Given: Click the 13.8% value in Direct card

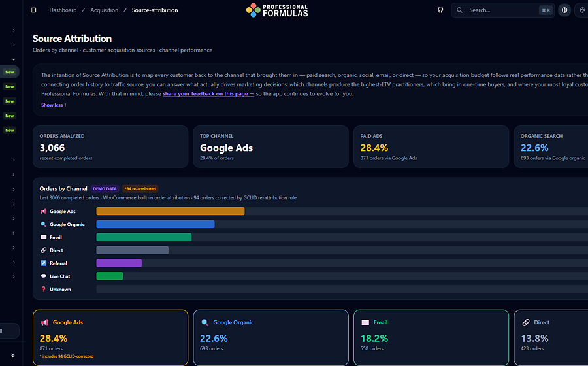Looking at the screenshot, I should [534, 339].
